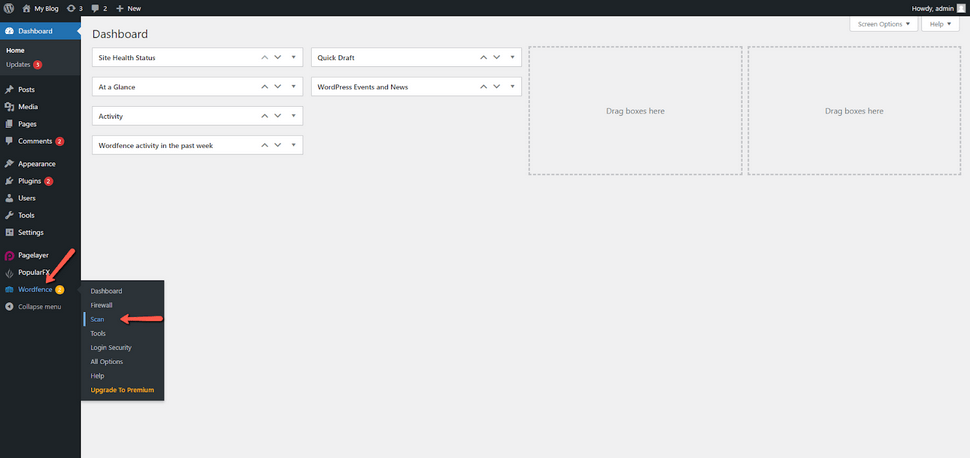The image size is (970, 458).
Task: Click Collapse menu text
Action: click(40, 306)
